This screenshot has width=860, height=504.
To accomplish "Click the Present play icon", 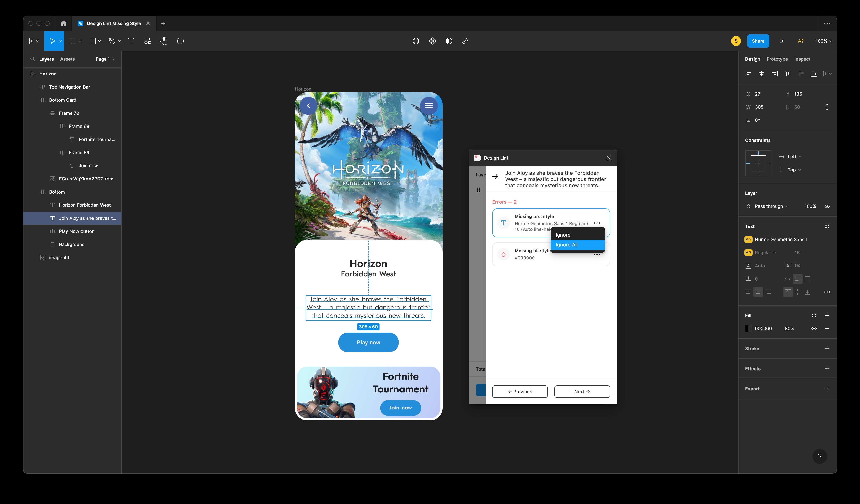I will click(781, 41).
